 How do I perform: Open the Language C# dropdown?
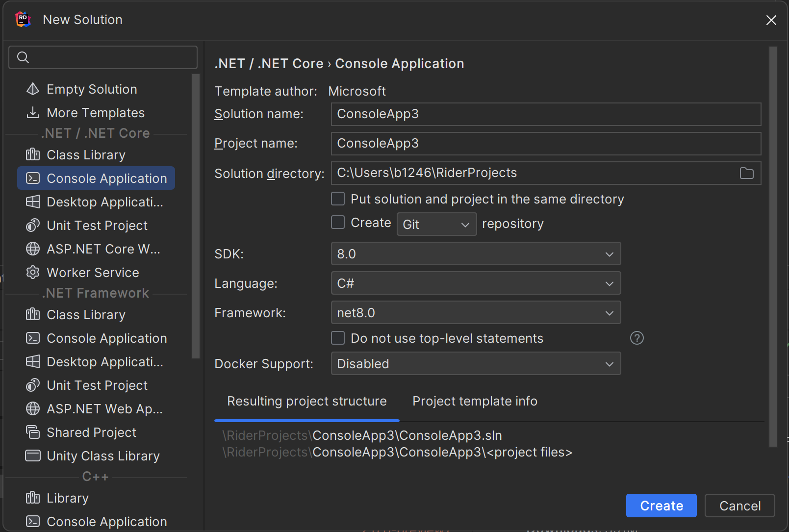476,283
